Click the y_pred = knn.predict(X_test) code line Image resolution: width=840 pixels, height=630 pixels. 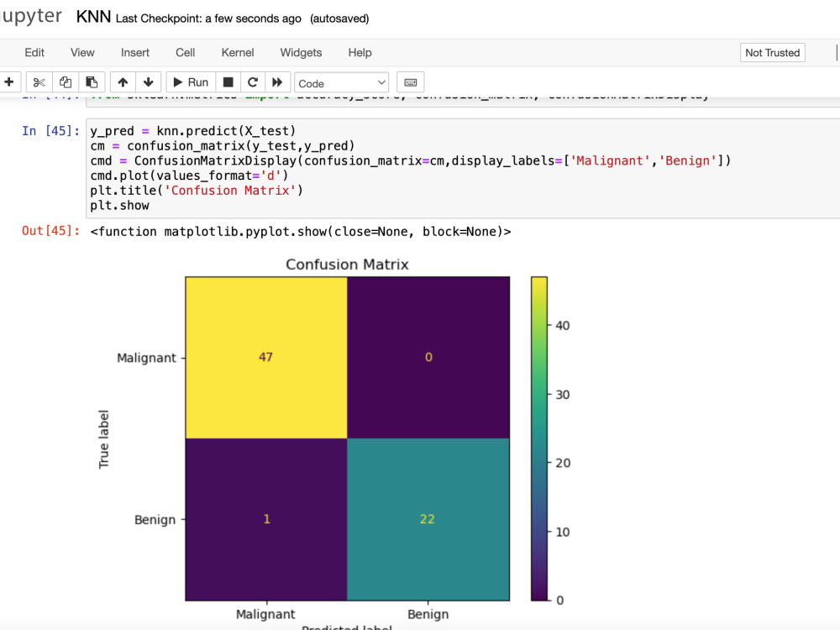tap(193, 131)
